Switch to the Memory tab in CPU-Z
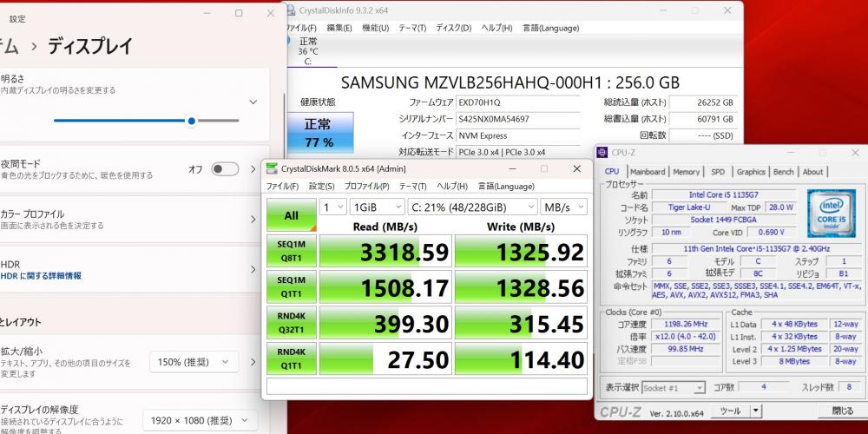This screenshot has width=868, height=434. 686,172
